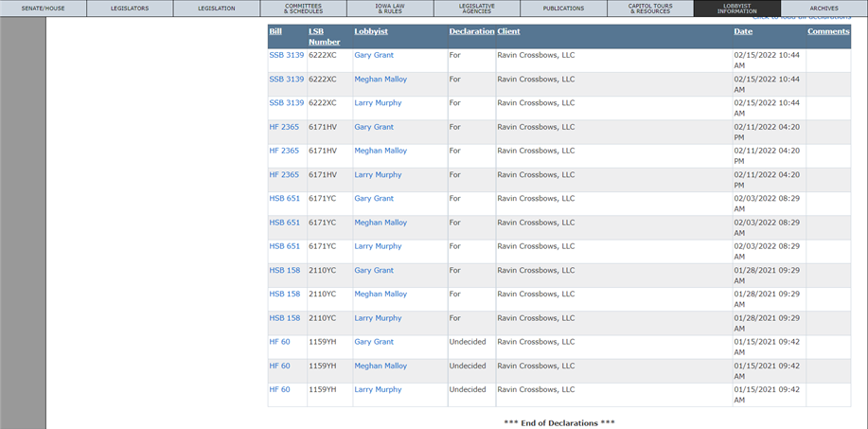
Task: Open Larry Murphy in the HSB 158 row
Action: pos(378,318)
